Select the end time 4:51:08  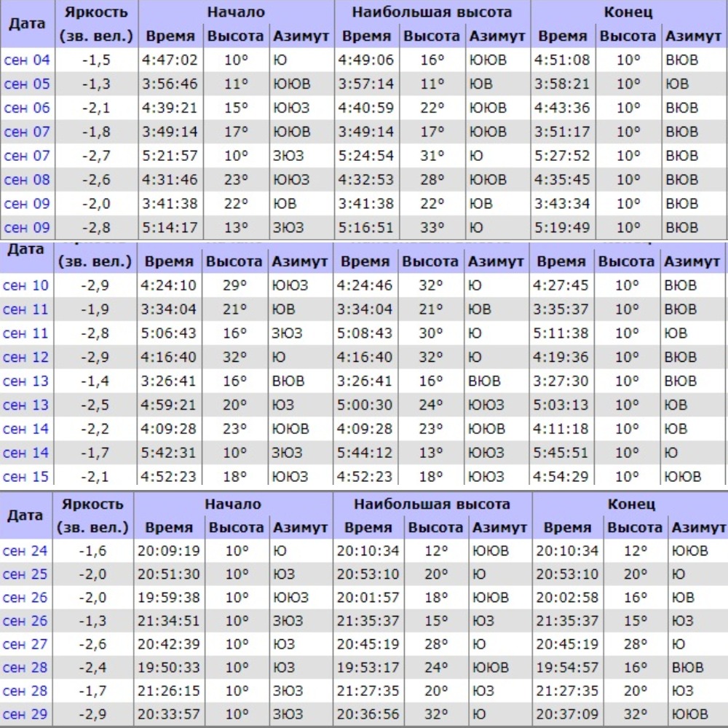point(562,60)
